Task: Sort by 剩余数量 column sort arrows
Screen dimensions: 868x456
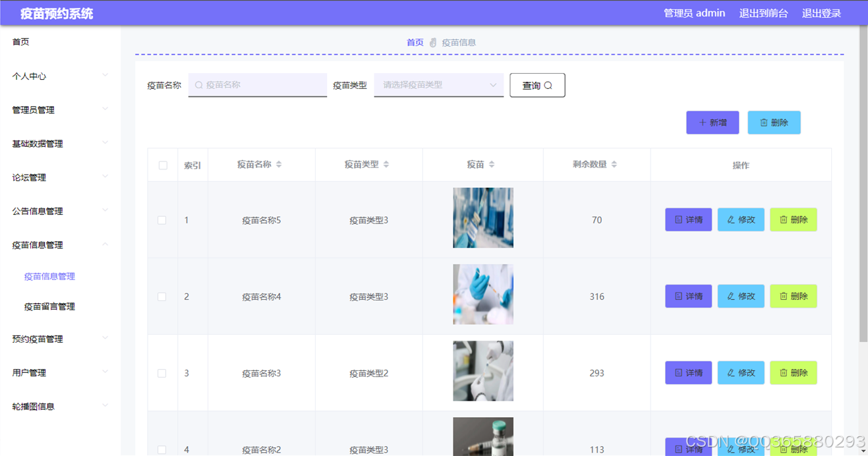Action: pos(614,165)
